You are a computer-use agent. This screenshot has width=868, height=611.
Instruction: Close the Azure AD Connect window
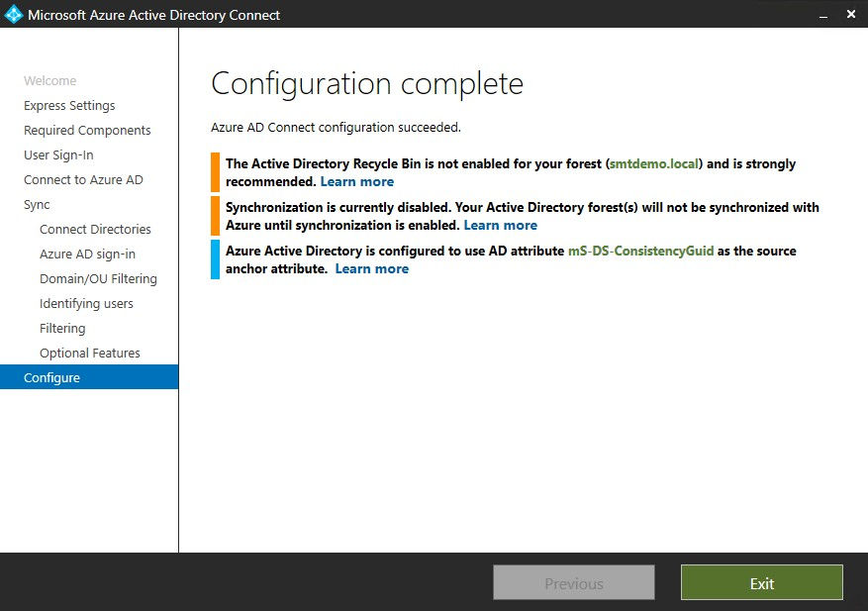click(851, 15)
